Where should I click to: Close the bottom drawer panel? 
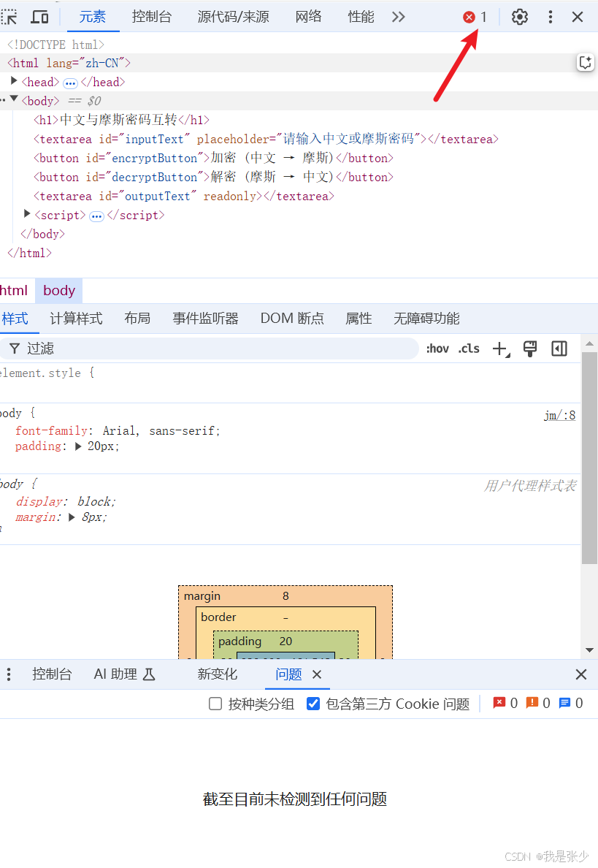[x=581, y=674]
